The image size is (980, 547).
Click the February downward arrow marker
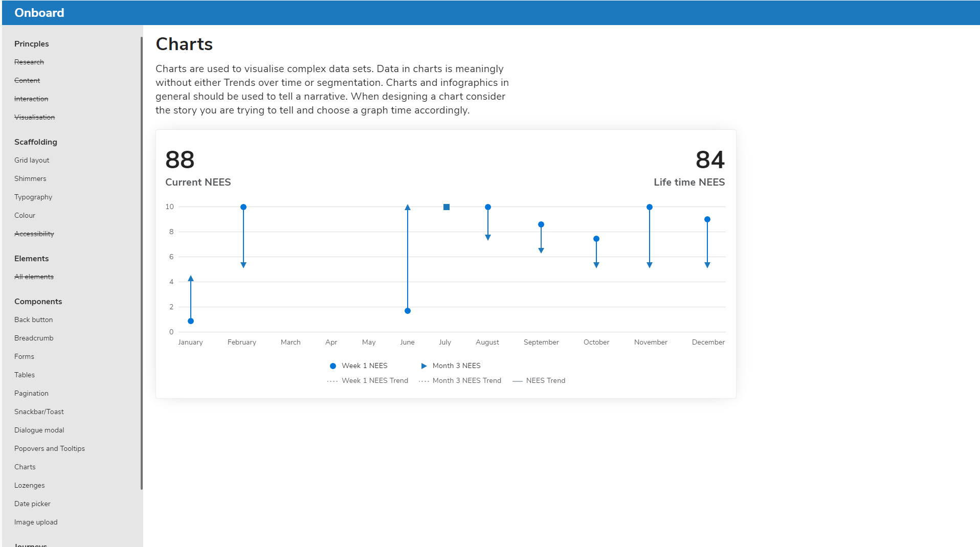coord(243,265)
